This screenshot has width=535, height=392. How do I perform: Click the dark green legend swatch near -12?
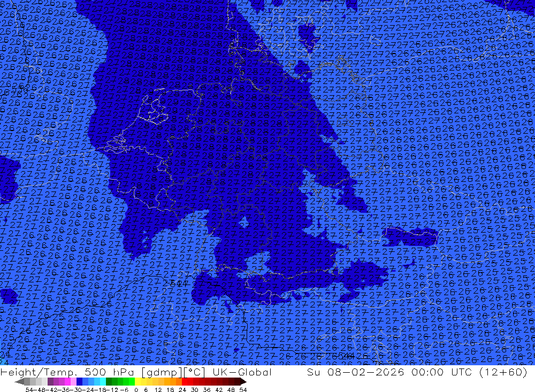pyautogui.click(x=109, y=382)
